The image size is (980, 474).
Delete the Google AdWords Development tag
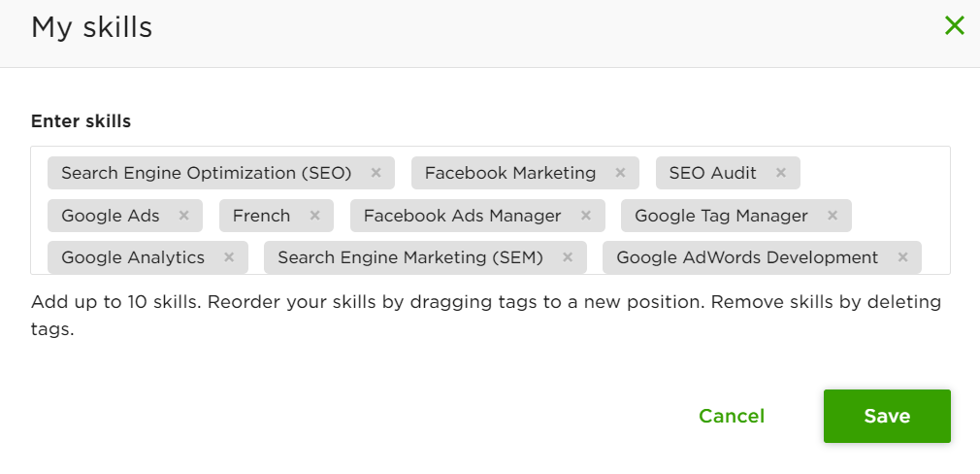(x=902, y=257)
